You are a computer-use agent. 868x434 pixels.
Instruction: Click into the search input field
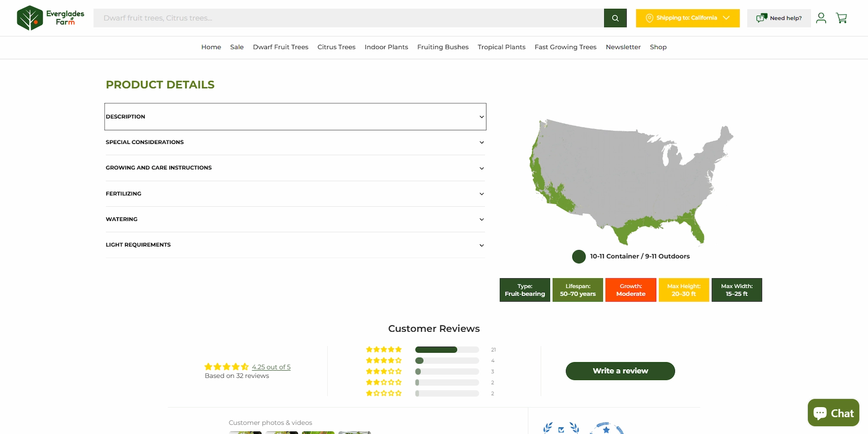348,18
